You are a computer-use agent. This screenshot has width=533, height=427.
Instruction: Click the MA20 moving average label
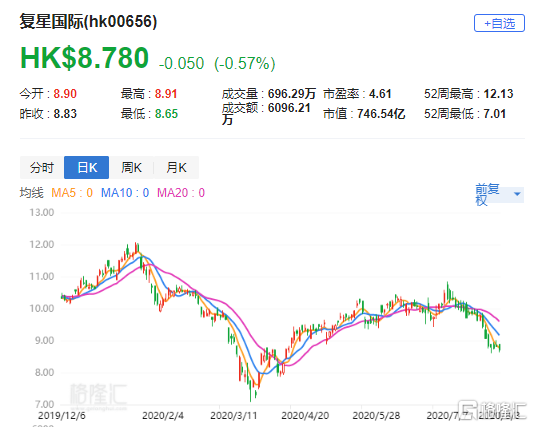tap(181, 193)
